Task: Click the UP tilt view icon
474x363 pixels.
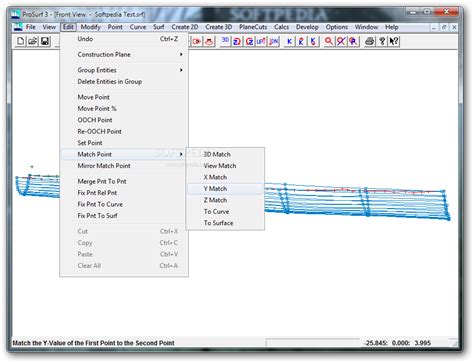Action: pos(261,41)
